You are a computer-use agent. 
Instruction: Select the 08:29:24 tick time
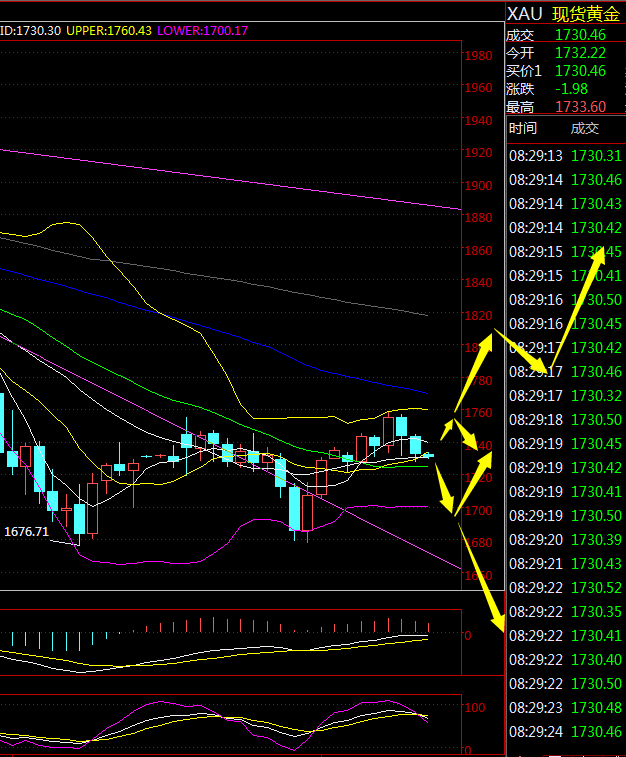pyautogui.click(x=536, y=732)
